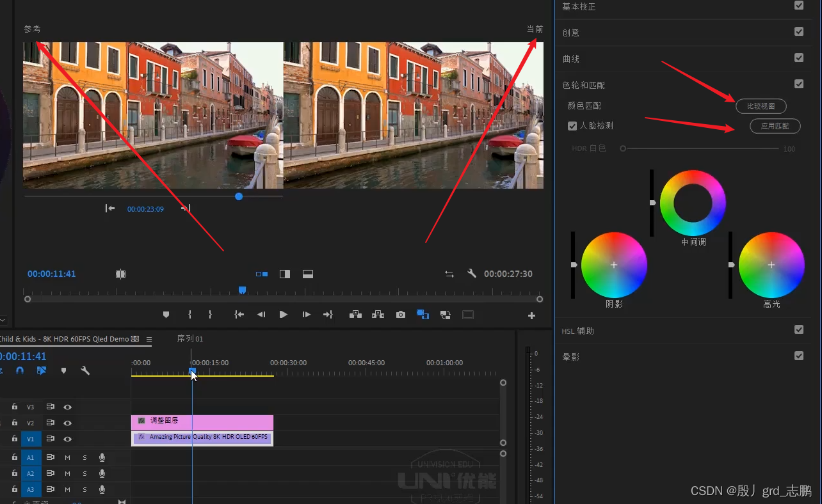
Task: Click the 高光 color wheel center
Action: coord(771,265)
